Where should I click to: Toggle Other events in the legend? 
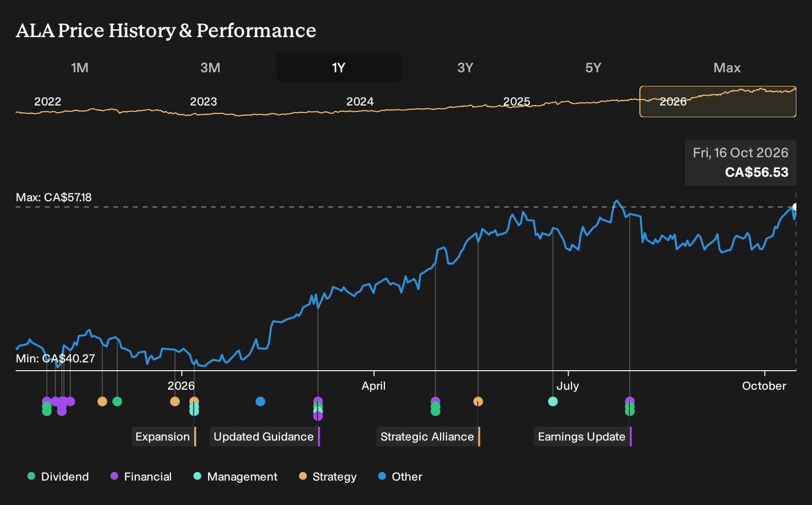[400, 477]
